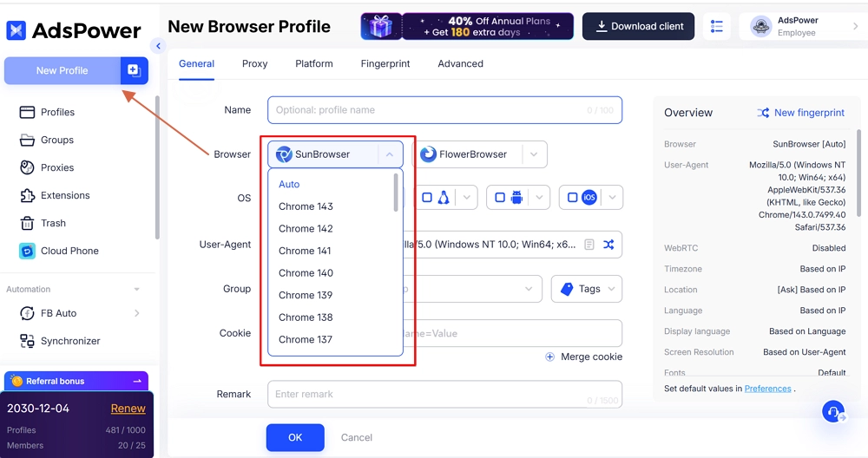Select Chrome 140 from the version list

click(x=306, y=272)
